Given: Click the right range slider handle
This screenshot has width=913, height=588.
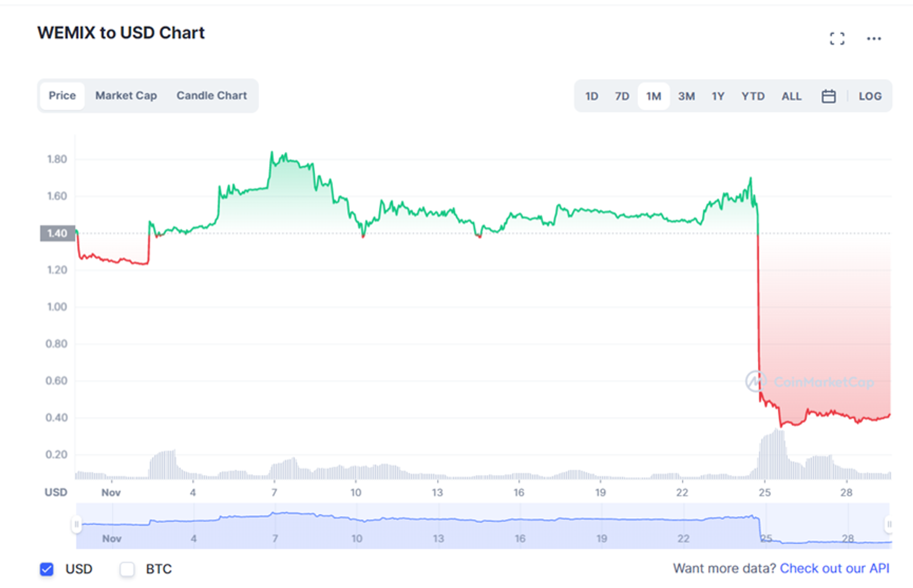Looking at the screenshot, I should coord(889,524).
